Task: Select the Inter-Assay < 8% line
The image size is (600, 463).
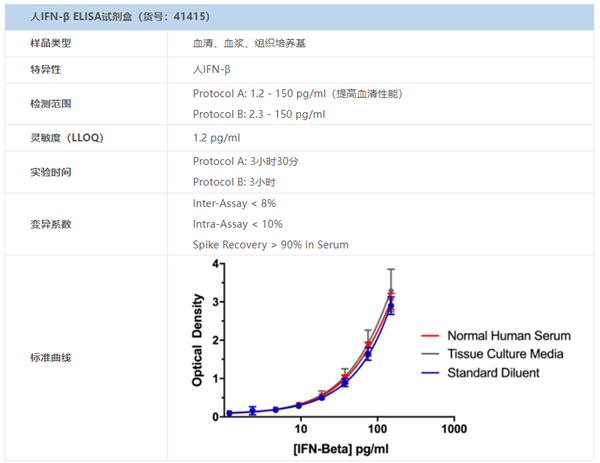Action: 234,203
